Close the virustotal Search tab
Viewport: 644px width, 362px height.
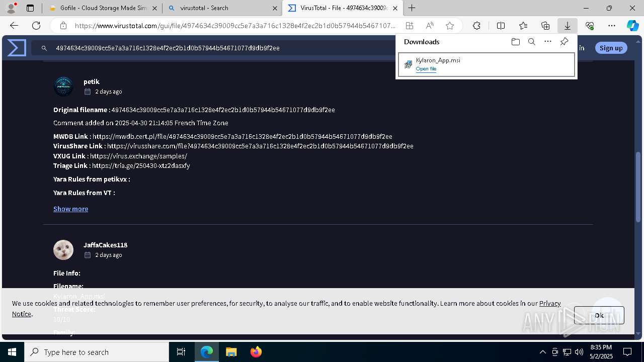(x=275, y=8)
